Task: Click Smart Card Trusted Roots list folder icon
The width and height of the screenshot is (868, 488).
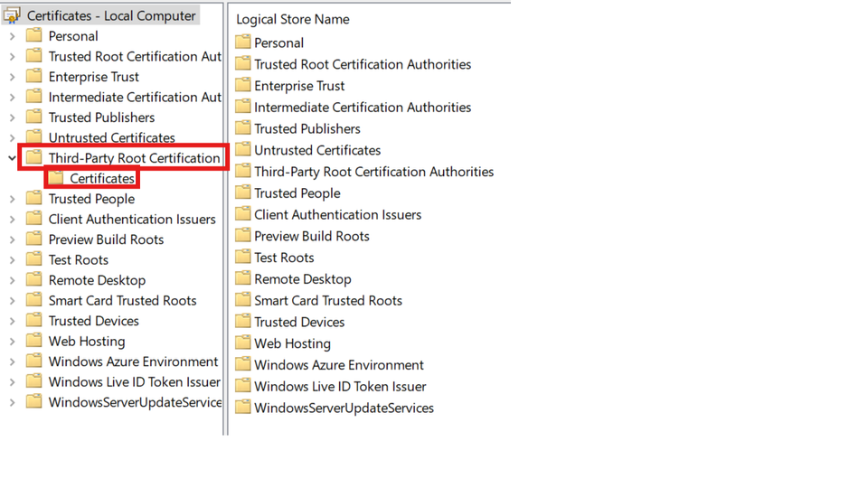Action: pos(242,300)
